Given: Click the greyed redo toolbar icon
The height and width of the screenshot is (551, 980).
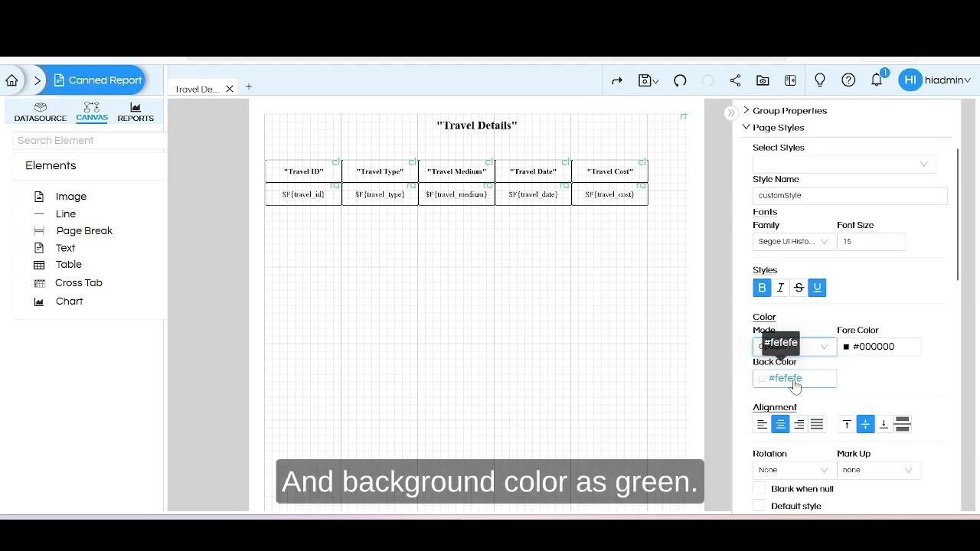Looking at the screenshot, I should 707,80.
